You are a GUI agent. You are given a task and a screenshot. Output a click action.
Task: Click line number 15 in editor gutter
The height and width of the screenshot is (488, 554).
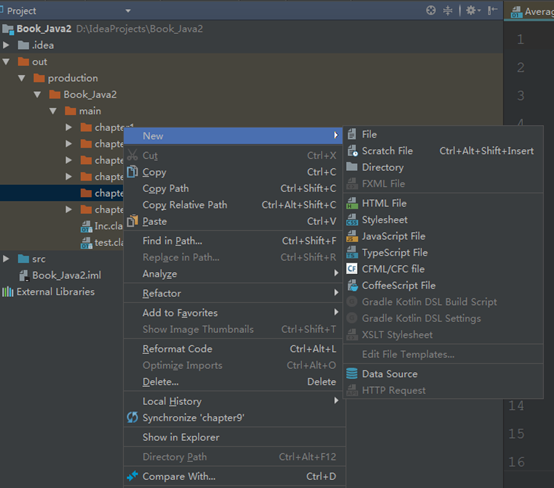pyautogui.click(x=516, y=433)
